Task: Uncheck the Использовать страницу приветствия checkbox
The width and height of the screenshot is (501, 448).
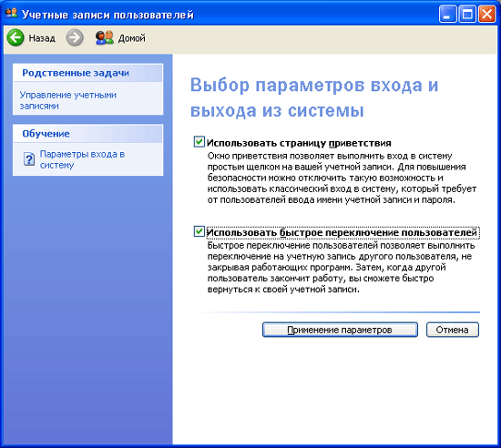Action: pyautogui.click(x=199, y=141)
